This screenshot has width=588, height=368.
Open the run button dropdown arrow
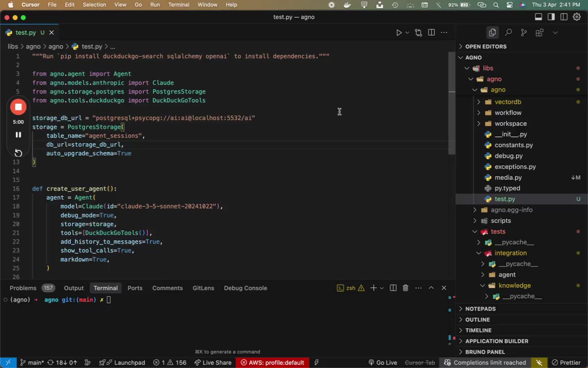tap(407, 33)
